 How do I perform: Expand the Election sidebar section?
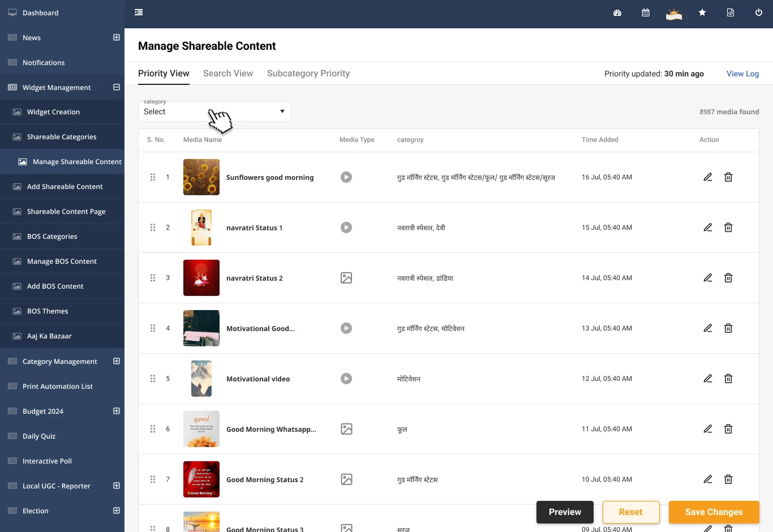tap(117, 510)
